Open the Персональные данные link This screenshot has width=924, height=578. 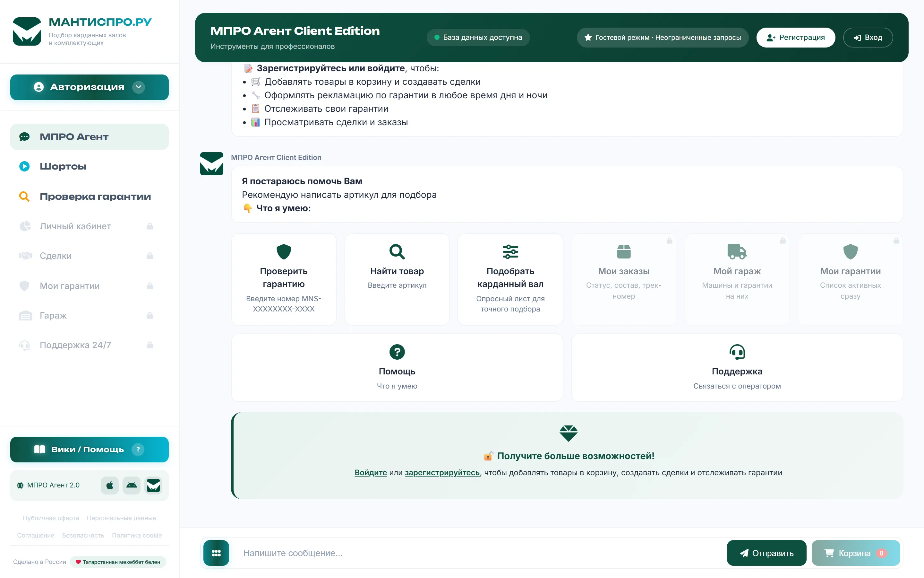click(121, 518)
